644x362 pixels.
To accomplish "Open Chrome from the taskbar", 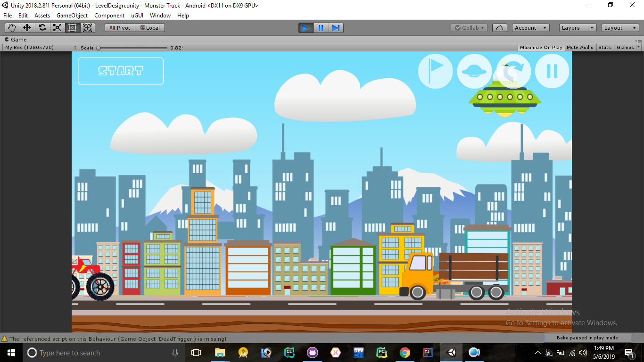I will [x=405, y=352].
